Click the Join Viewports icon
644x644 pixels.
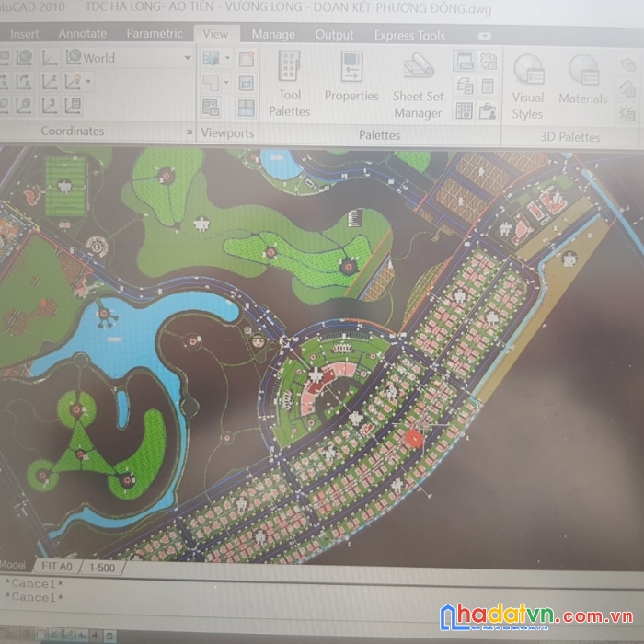click(x=247, y=109)
